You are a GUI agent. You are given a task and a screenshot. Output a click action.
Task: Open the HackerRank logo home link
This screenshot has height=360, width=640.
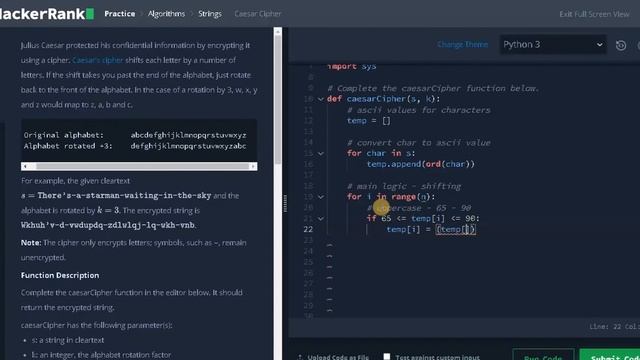[x=47, y=14]
